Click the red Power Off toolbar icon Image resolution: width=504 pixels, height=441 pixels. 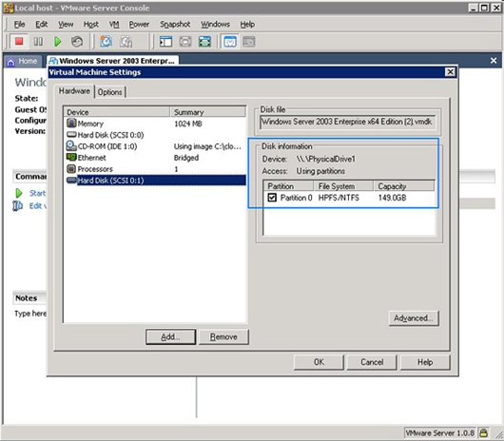point(19,42)
